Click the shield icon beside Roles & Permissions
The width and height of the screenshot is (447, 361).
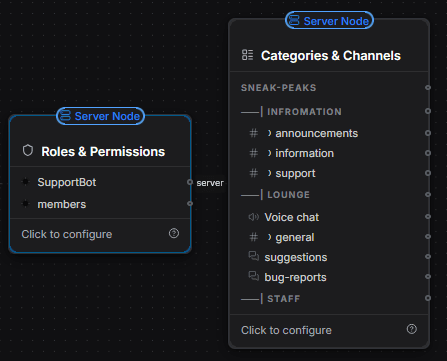[x=28, y=151]
